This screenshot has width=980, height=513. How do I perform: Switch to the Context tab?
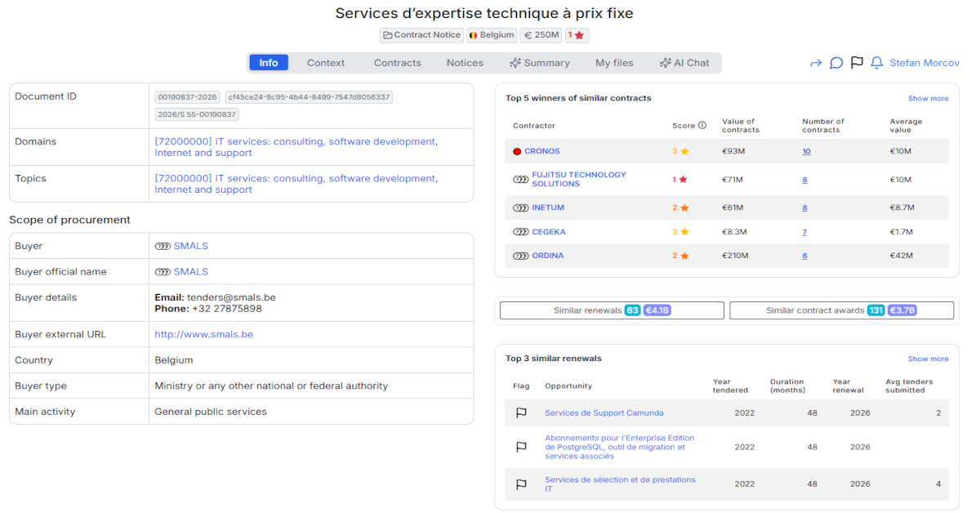[x=326, y=62]
